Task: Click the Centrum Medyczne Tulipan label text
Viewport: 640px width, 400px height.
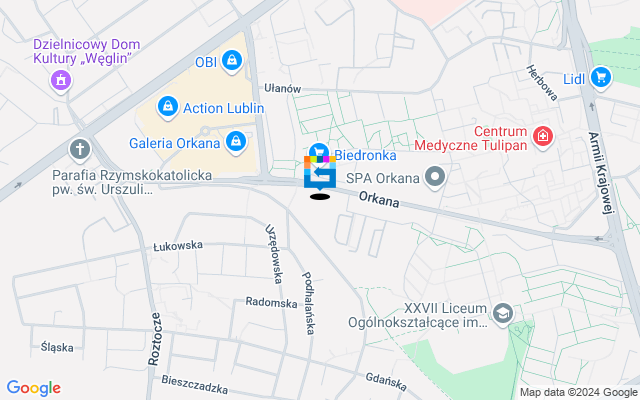Action: click(471, 138)
